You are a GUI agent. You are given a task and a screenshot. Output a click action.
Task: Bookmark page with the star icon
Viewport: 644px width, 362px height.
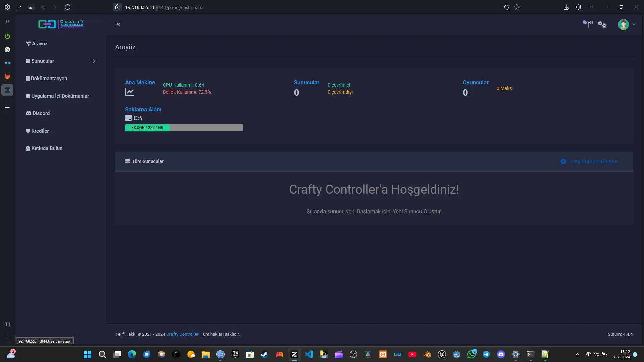point(517,7)
